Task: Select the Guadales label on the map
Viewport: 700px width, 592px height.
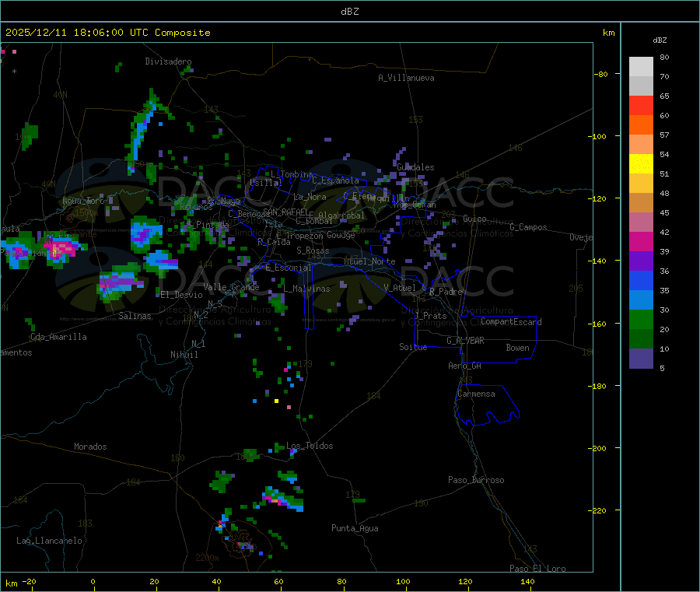Action: [415, 167]
